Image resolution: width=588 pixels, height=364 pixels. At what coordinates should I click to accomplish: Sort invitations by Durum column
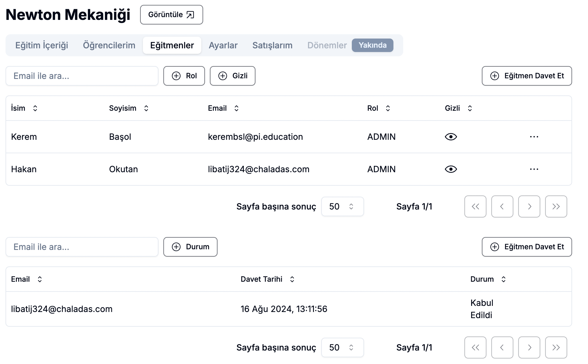click(504, 279)
